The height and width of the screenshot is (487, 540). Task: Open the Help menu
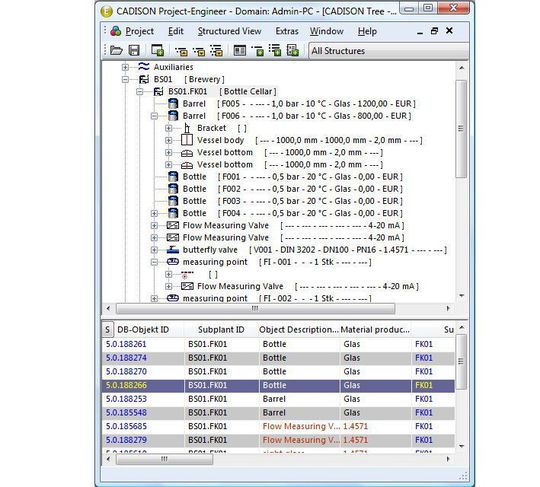click(x=367, y=31)
